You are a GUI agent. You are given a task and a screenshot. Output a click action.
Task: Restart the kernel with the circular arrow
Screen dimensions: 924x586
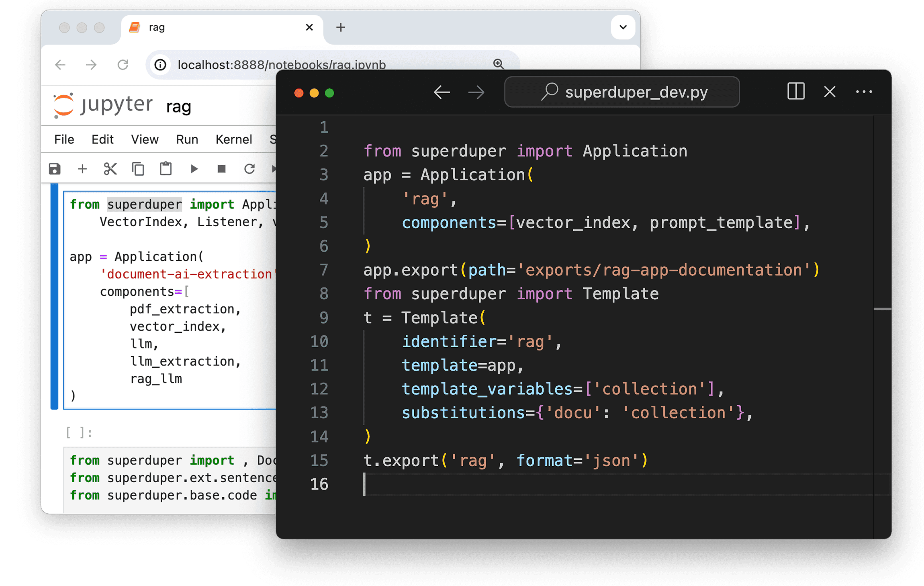click(249, 169)
